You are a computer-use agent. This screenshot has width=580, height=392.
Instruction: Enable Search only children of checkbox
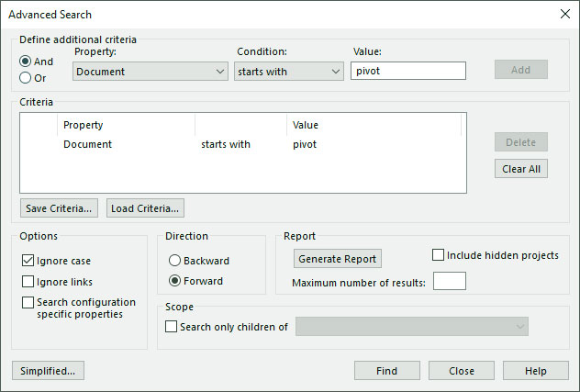171,327
